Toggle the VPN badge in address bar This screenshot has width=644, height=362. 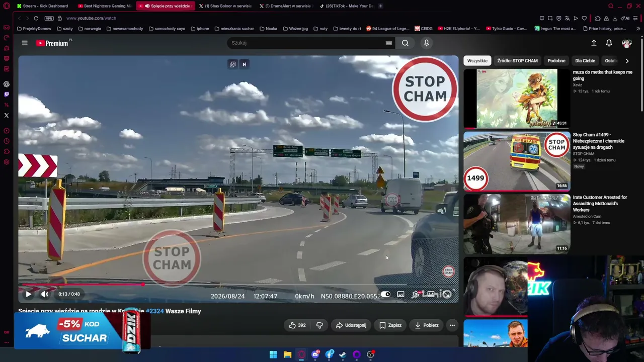(49, 18)
